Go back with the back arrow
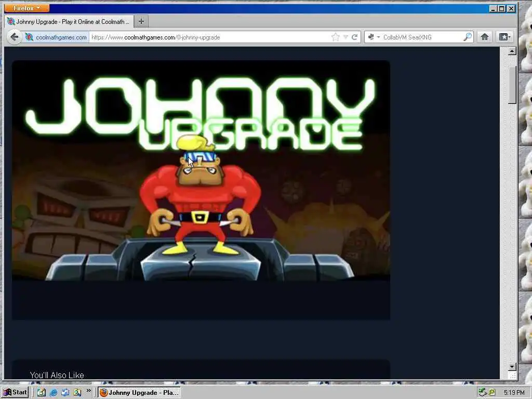Image resolution: width=532 pixels, height=399 pixels. (x=14, y=37)
